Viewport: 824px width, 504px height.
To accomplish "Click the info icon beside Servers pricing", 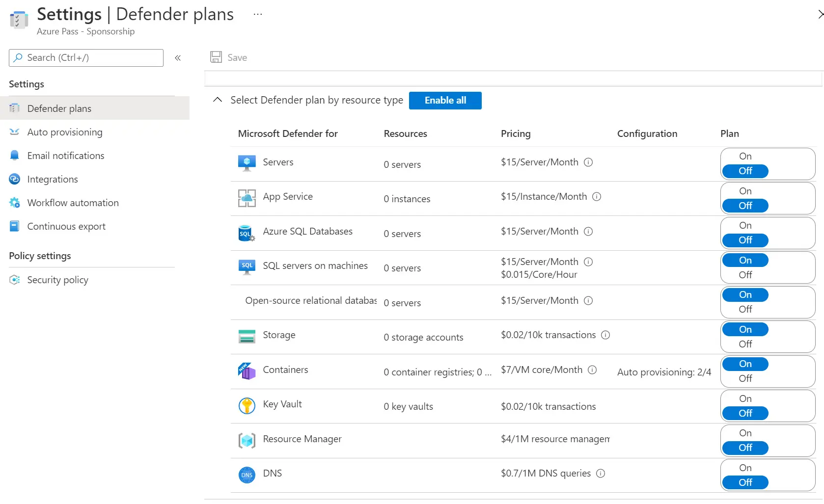I will pos(588,162).
